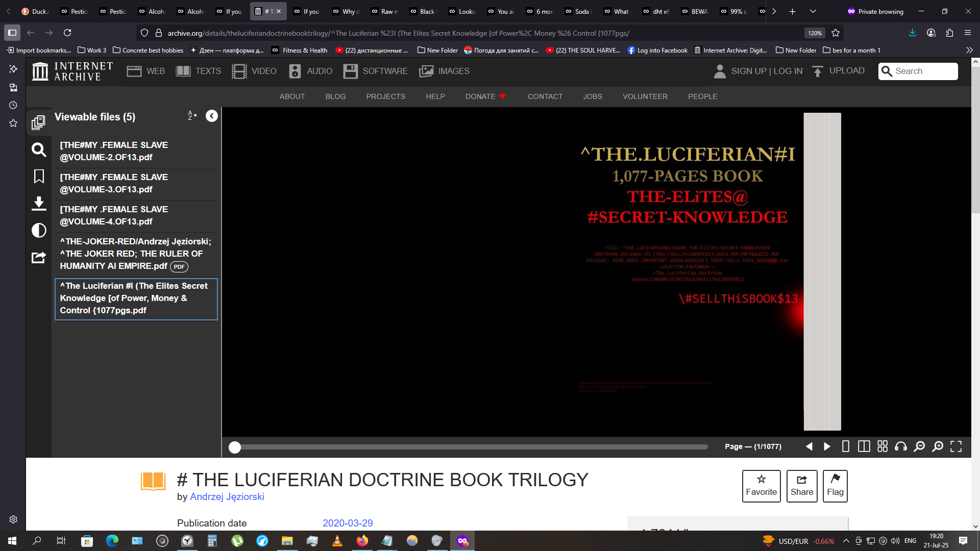This screenshot has height=551, width=980.
Task: Click the page scrubber handle
Action: 235,447
